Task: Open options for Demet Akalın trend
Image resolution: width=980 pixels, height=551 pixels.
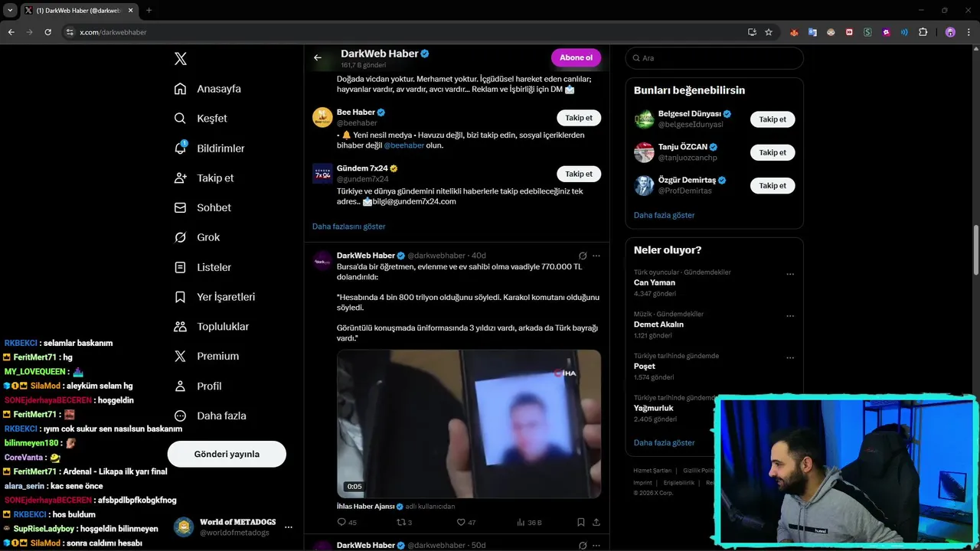Action: tap(790, 316)
